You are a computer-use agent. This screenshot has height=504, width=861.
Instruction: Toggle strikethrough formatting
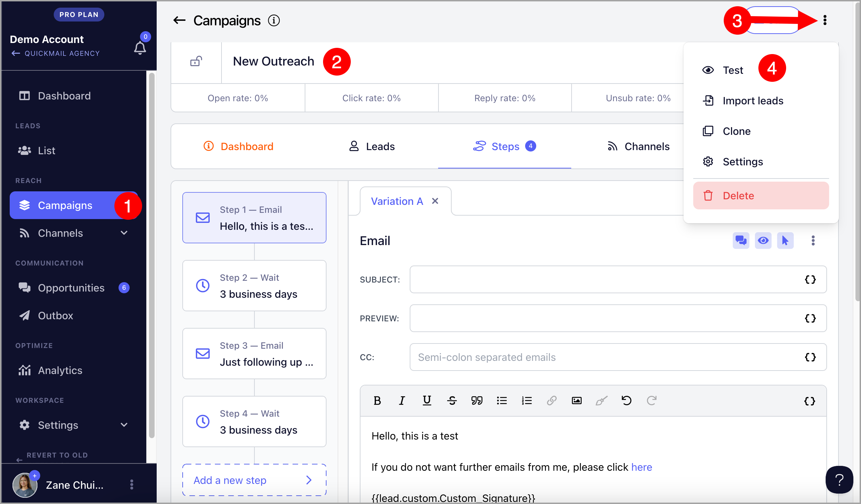point(452,401)
